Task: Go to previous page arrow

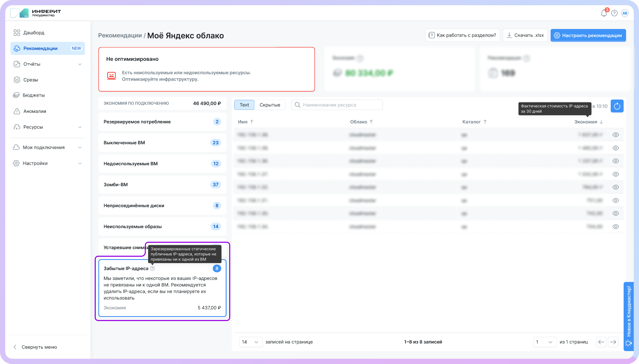Action: [601, 342]
